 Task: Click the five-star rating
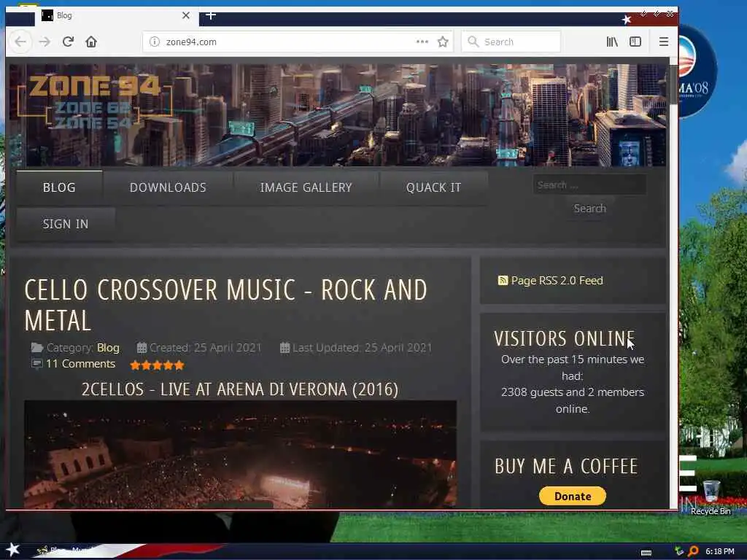point(158,365)
